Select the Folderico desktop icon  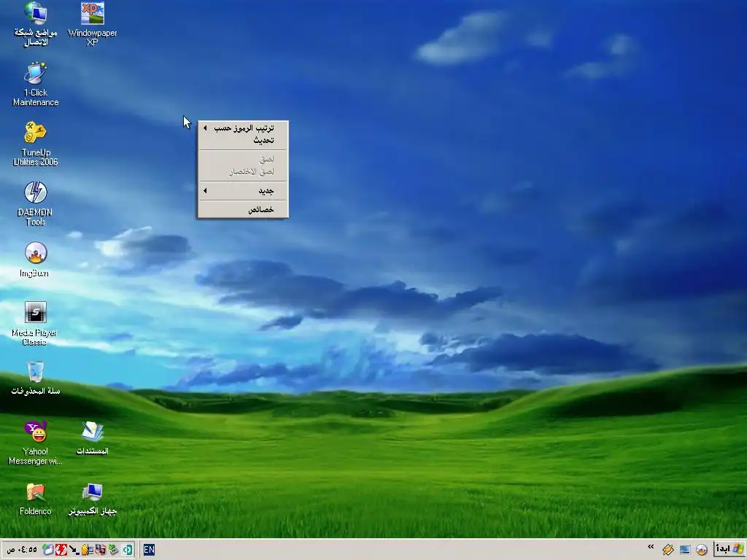36,499
